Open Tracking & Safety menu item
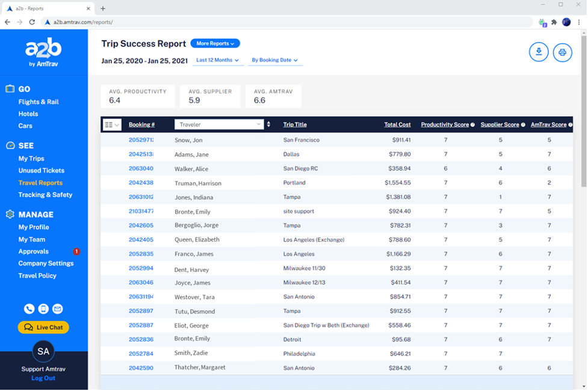 (45, 195)
